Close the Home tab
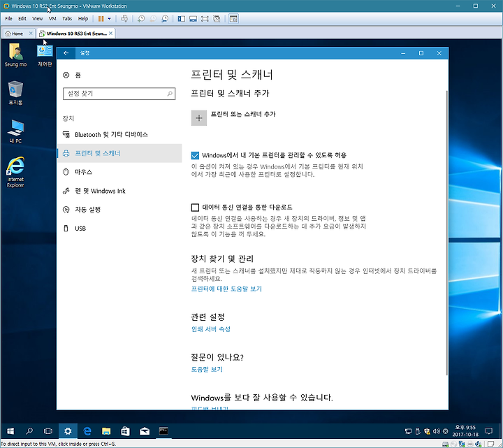Viewport: 503px width, 448px height. 31,33
